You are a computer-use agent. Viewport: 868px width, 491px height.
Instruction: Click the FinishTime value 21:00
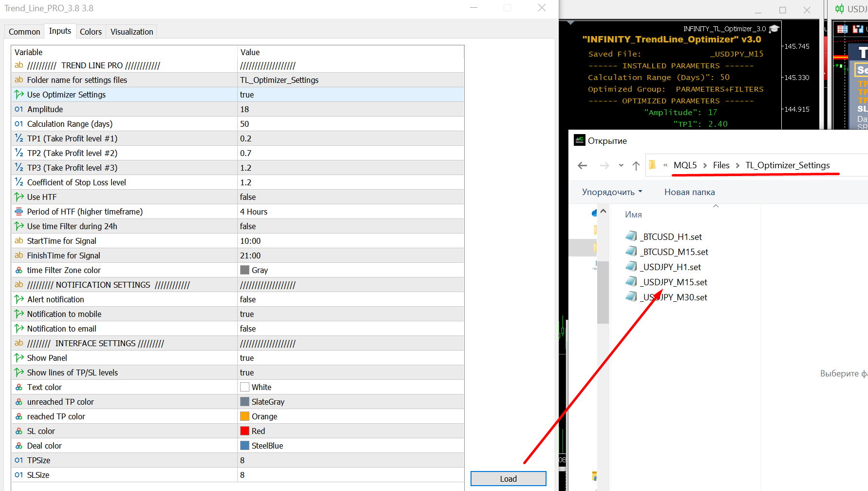(x=250, y=255)
